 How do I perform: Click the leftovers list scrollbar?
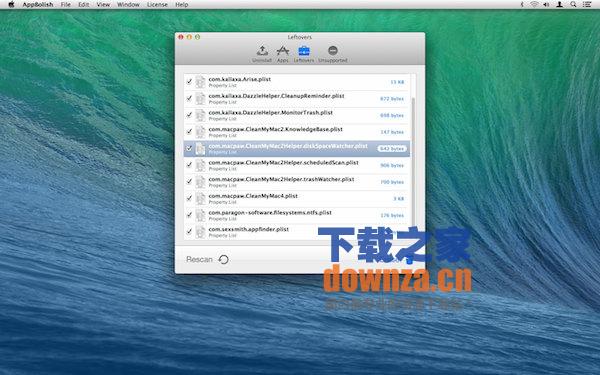click(413, 161)
